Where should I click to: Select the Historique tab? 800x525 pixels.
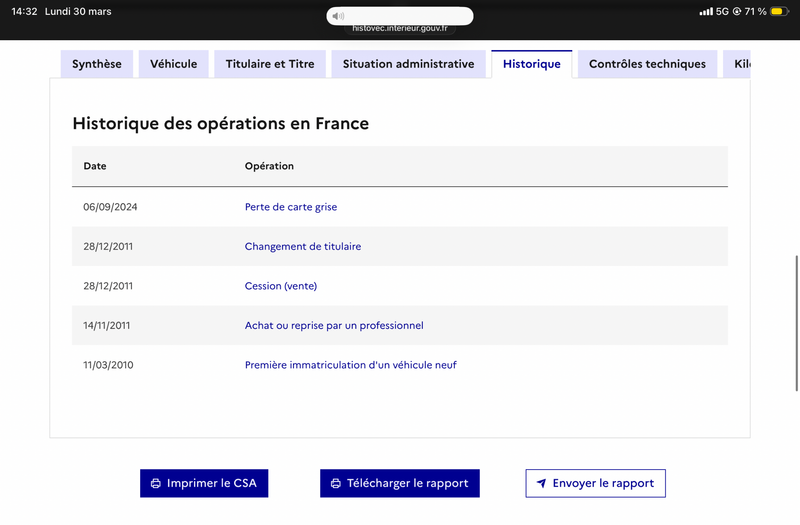pyautogui.click(x=532, y=64)
